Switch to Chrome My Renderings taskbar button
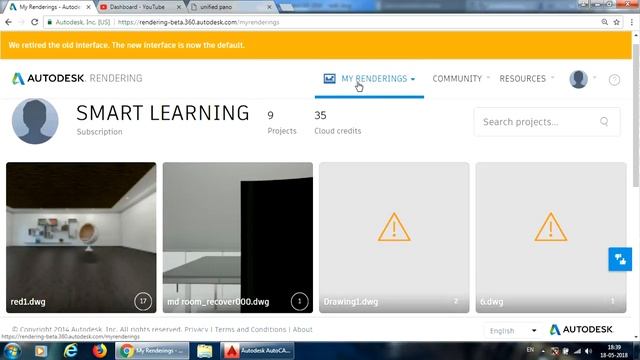Image resolution: width=640 pixels, height=360 pixels. coord(152,351)
